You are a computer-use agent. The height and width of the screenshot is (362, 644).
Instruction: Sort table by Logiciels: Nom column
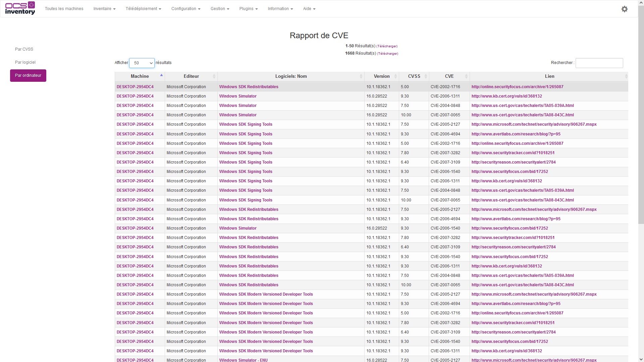coord(291,76)
